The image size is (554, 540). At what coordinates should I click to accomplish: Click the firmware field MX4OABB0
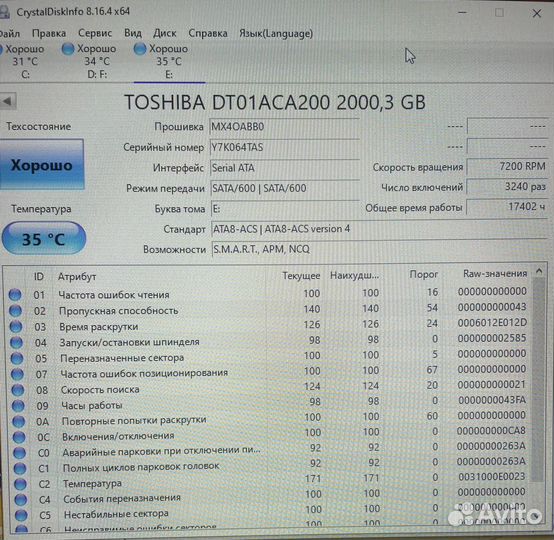pos(284,127)
